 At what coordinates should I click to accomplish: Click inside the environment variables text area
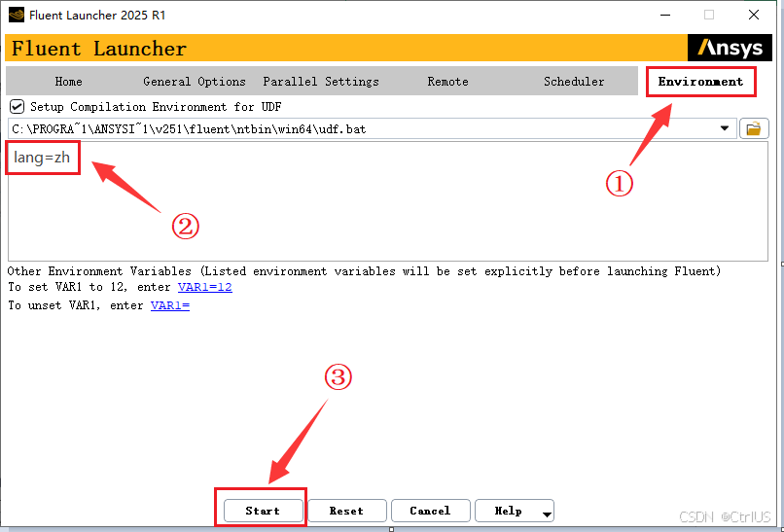388,201
